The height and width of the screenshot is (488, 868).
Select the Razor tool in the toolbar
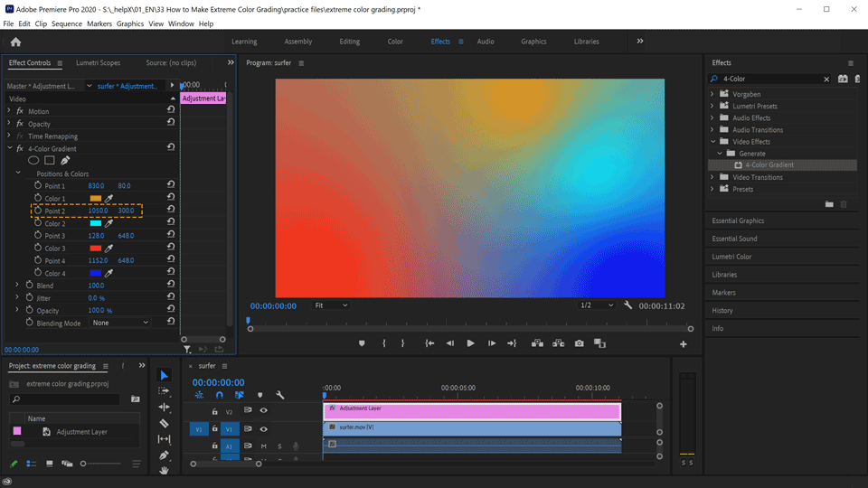pos(164,423)
